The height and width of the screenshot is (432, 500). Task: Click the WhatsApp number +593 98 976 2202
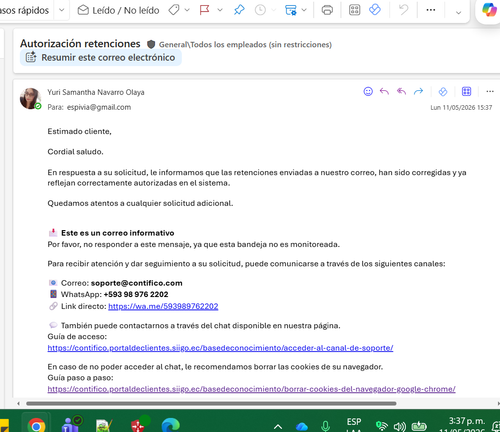136,294
